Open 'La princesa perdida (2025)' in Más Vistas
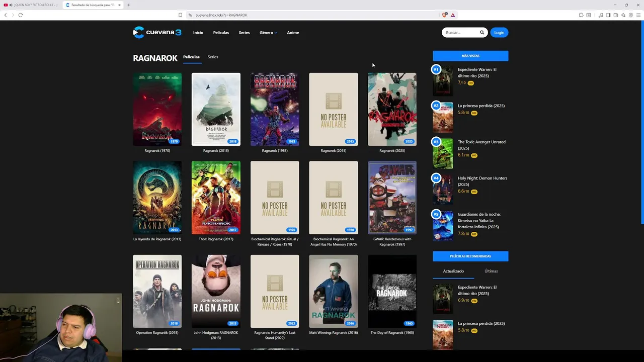The width and height of the screenshot is (644, 362). tap(481, 106)
